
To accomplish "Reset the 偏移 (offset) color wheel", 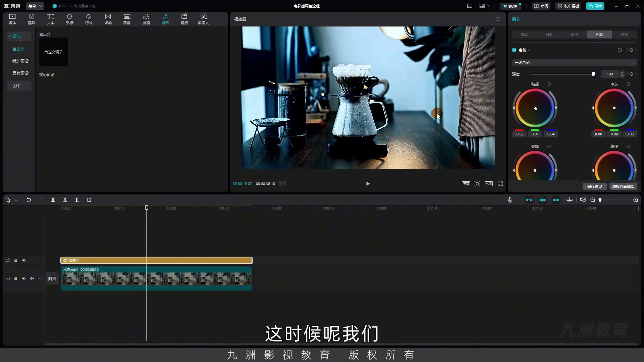I will pos(628,146).
